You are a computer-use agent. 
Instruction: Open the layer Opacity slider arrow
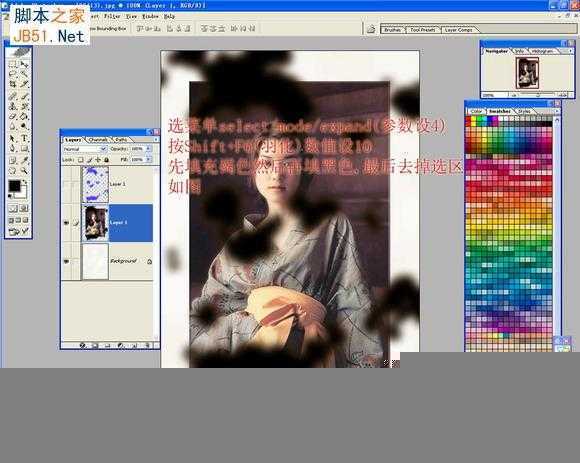click(x=148, y=149)
